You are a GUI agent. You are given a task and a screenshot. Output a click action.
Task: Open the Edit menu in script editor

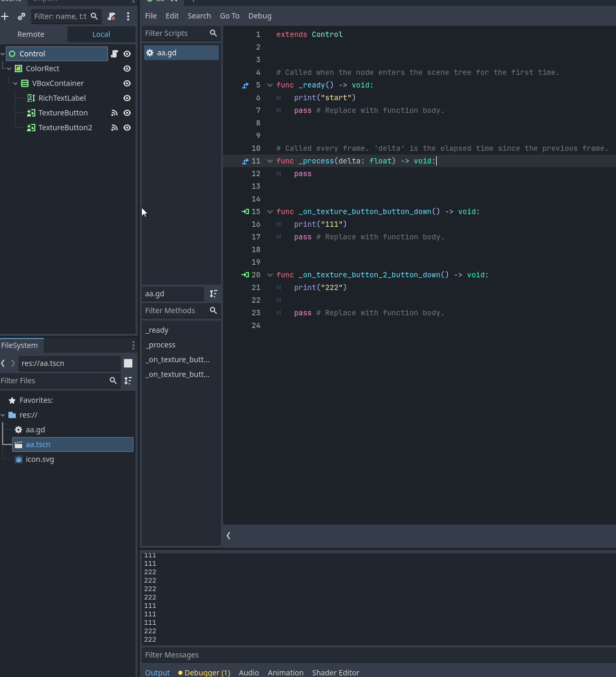pos(172,16)
